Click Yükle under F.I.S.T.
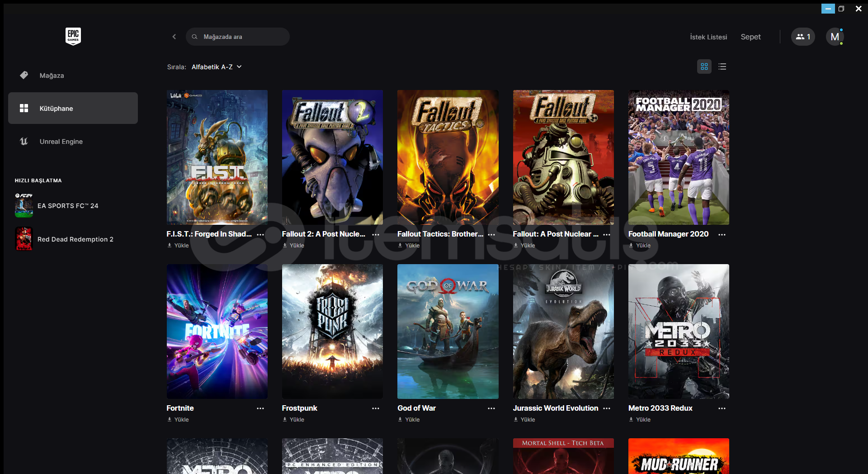868x474 pixels. [x=178, y=246]
